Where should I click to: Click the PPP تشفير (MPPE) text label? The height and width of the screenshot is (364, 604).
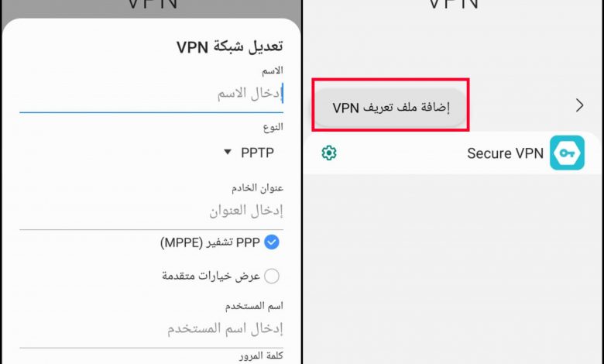tap(210, 242)
